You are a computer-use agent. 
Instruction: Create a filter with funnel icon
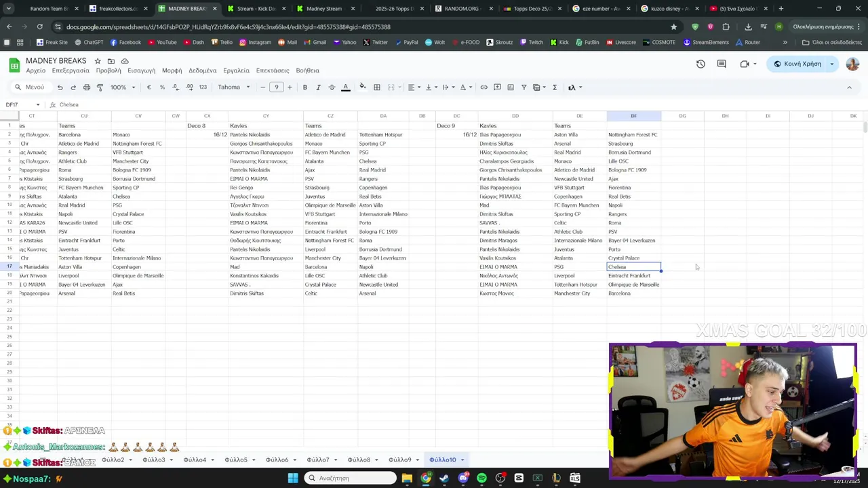524,87
